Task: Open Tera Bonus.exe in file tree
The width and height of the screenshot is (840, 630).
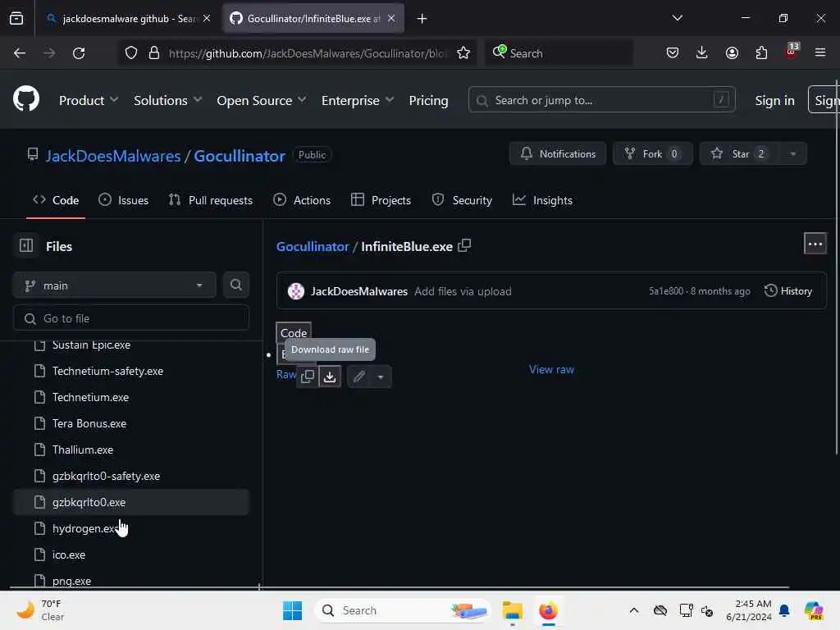Action: [131, 423]
